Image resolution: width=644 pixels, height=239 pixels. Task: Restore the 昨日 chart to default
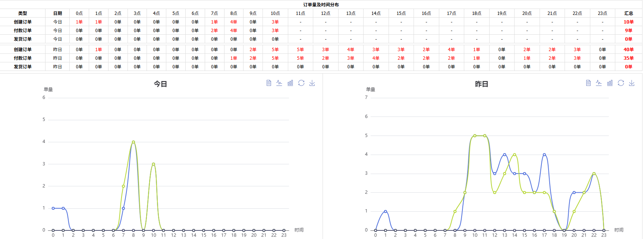(621, 83)
